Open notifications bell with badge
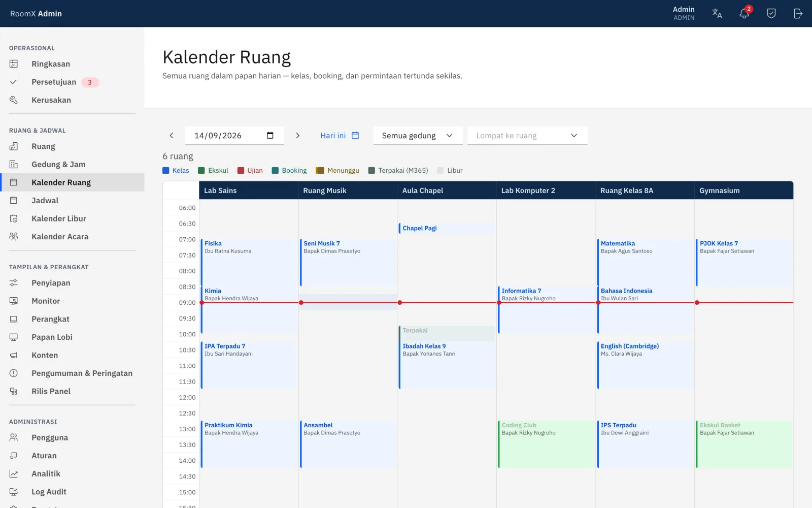The width and height of the screenshot is (812, 508). click(x=745, y=13)
